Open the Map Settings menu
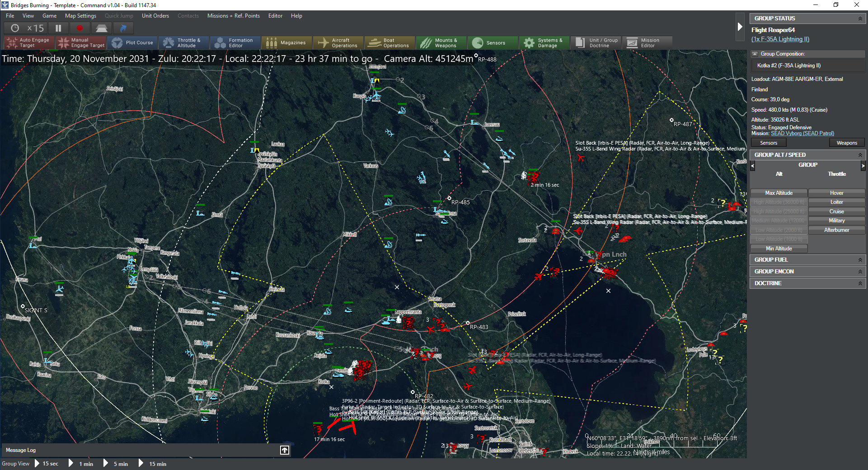868x470 pixels. 80,16
